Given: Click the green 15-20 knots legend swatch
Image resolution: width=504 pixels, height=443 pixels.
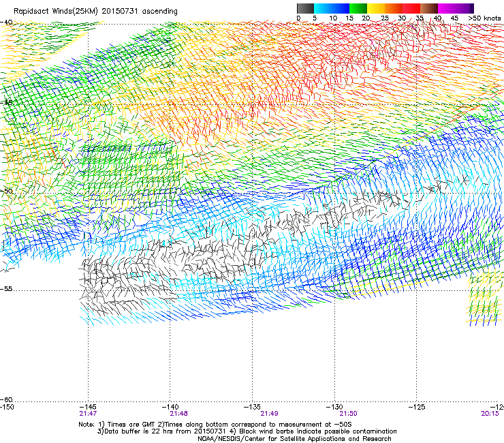Looking at the screenshot, I should point(358,8).
